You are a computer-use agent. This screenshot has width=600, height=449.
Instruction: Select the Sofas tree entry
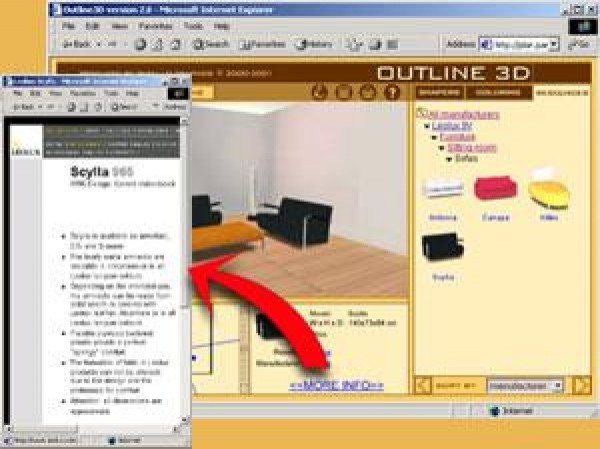tap(466, 158)
